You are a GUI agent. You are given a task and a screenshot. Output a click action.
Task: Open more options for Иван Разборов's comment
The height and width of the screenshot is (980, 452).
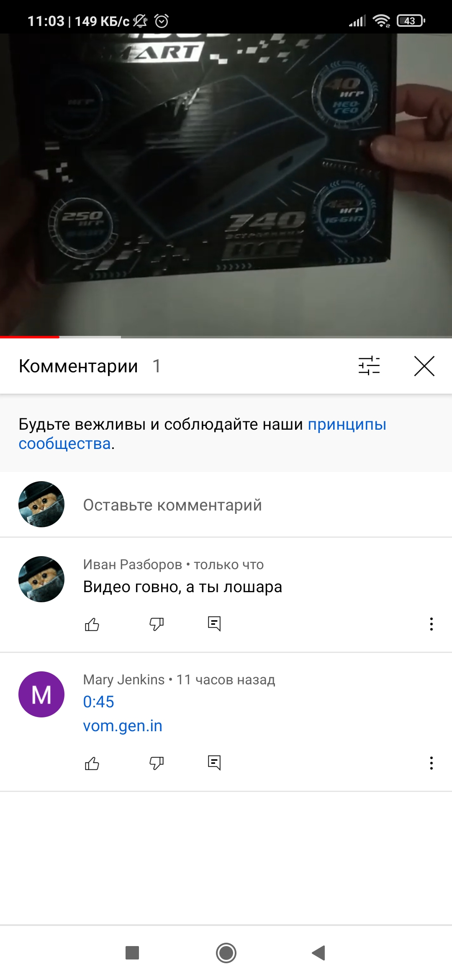[431, 624]
